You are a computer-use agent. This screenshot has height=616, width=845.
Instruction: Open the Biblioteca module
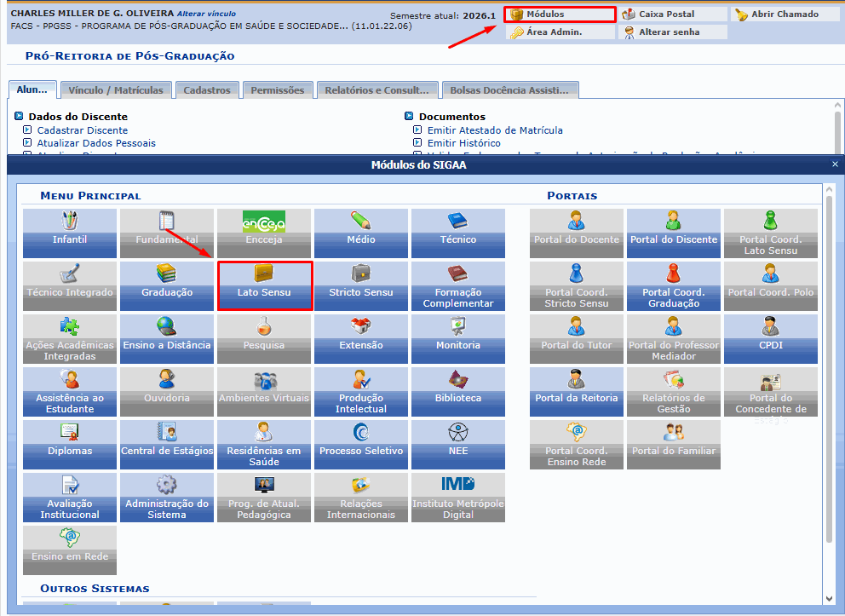[458, 392]
